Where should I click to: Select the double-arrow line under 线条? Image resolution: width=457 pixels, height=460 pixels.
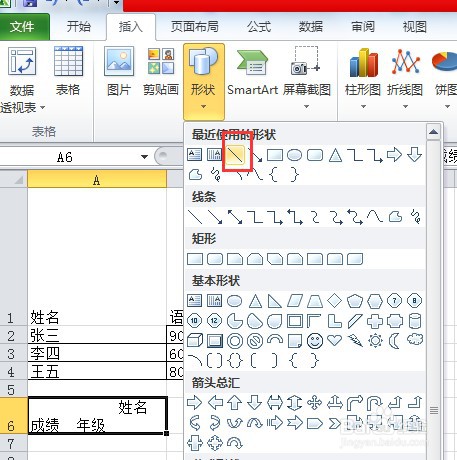tap(235, 217)
